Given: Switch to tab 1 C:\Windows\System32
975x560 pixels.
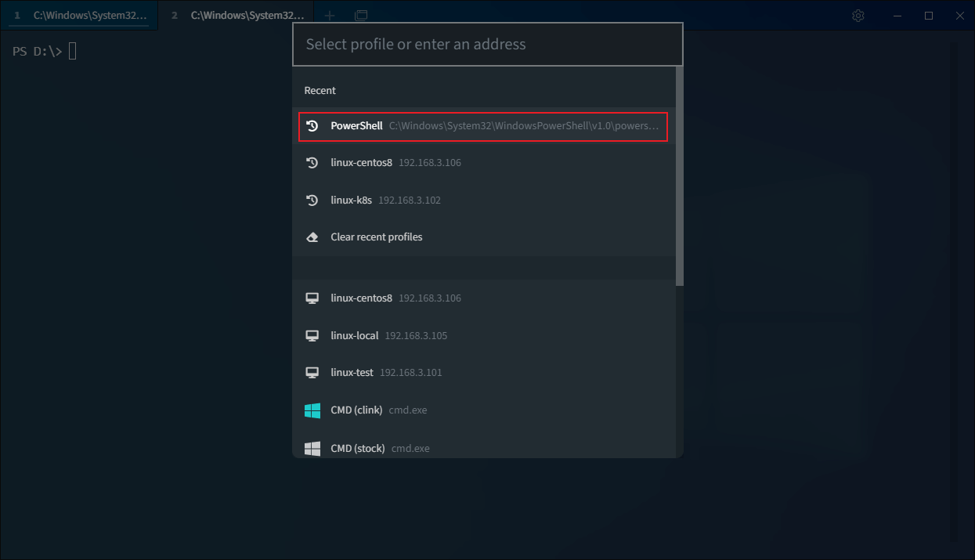Looking at the screenshot, I should tap(79, 16).
